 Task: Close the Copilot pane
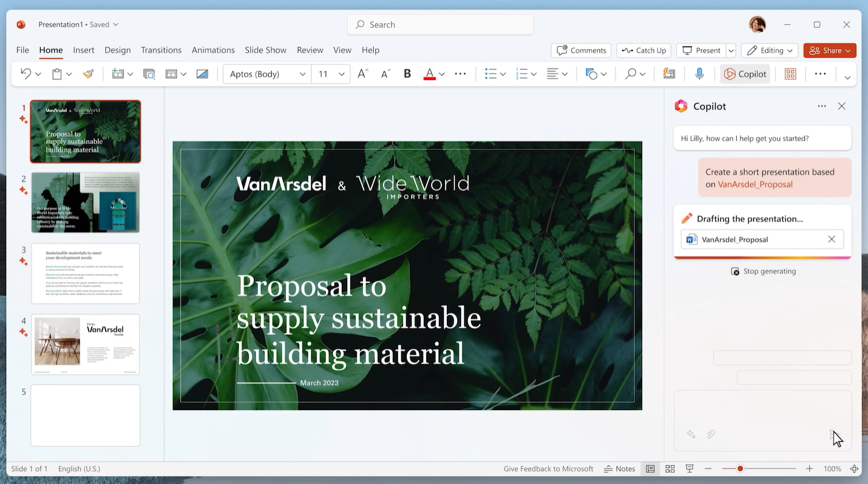pos(841,106)
